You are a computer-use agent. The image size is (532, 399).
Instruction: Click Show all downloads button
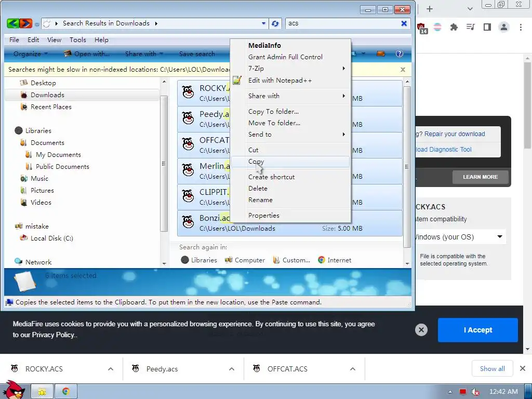[x=492, y=368]
